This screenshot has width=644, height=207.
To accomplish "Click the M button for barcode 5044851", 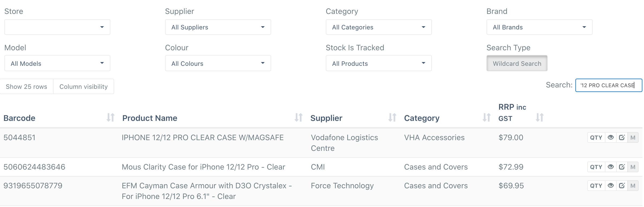I will point(633,137).
